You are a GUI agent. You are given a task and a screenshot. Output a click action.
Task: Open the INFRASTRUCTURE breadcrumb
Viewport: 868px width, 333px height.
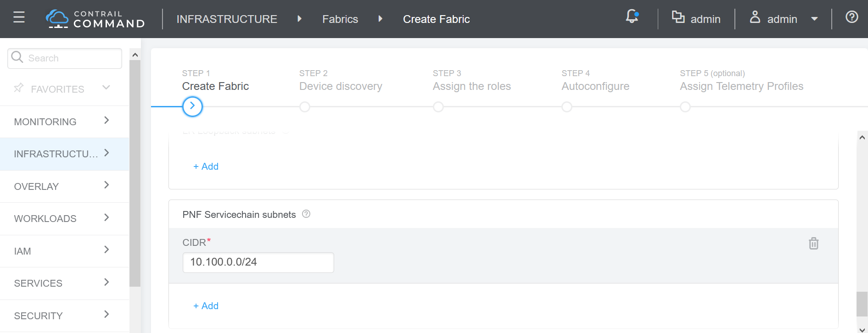[x=227, y=19]
